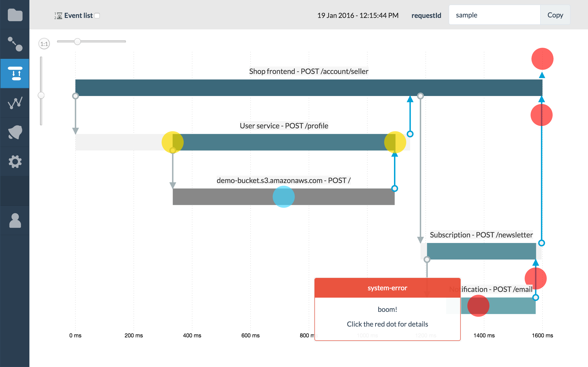The width and height of the screenshot is (588, 367).
Task: Toggle the Event list checkbox
Action: point(97,16)
